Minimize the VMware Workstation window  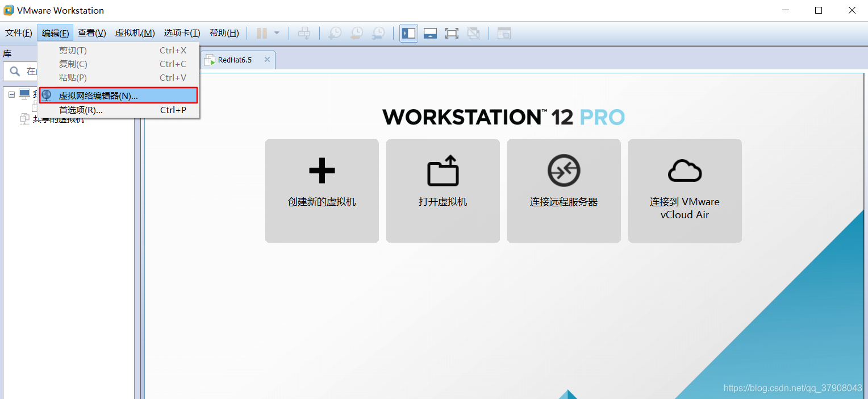coord(786,10)
